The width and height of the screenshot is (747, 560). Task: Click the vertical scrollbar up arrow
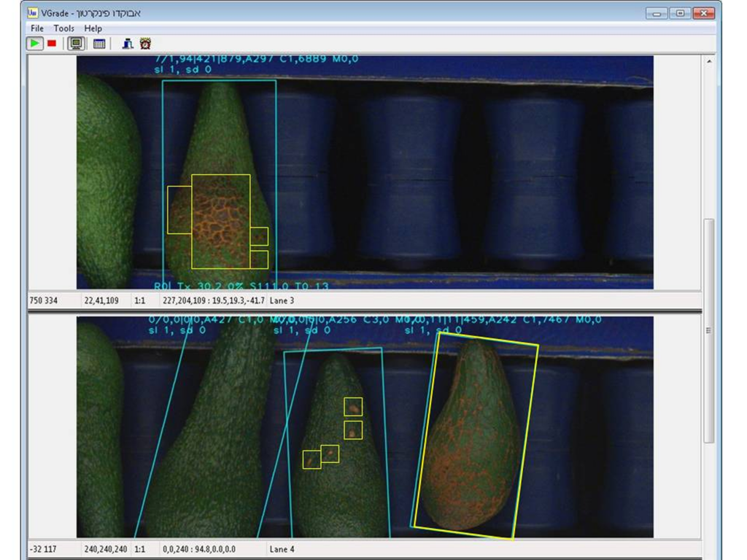709,62
